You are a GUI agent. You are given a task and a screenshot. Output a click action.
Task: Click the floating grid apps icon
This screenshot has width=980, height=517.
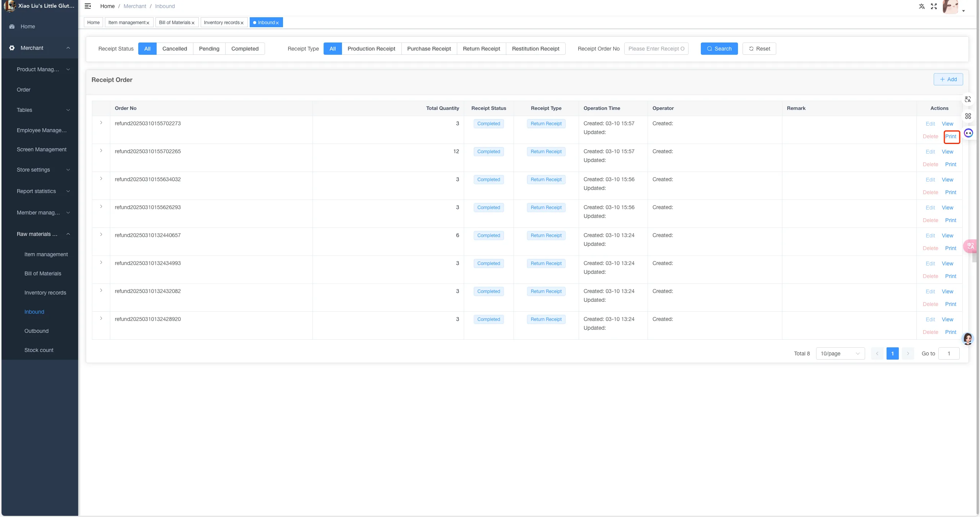pyautogui.click(x=968, y=116)
